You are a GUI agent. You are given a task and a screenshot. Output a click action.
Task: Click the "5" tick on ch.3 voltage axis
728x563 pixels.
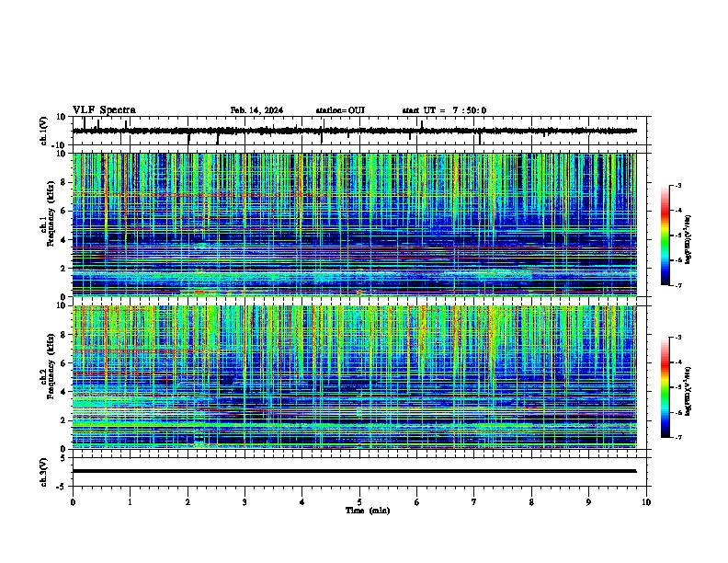[63, 457]
